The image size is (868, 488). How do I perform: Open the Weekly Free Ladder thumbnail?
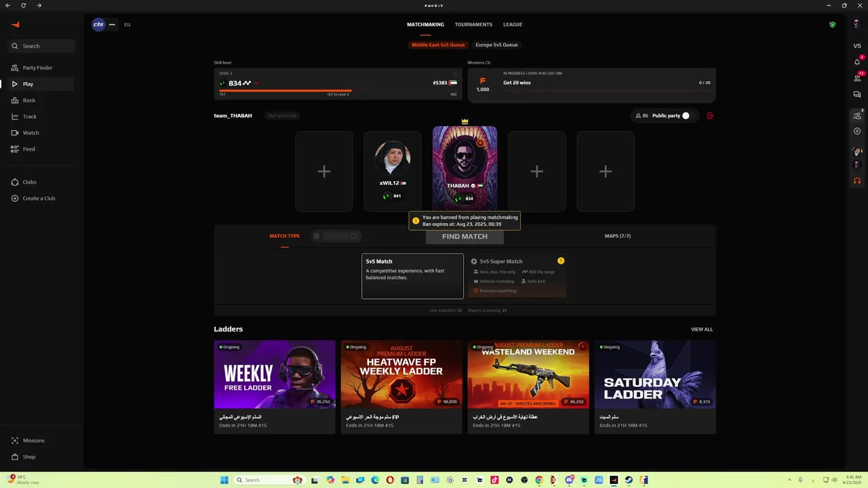click(x=275, y=374)
